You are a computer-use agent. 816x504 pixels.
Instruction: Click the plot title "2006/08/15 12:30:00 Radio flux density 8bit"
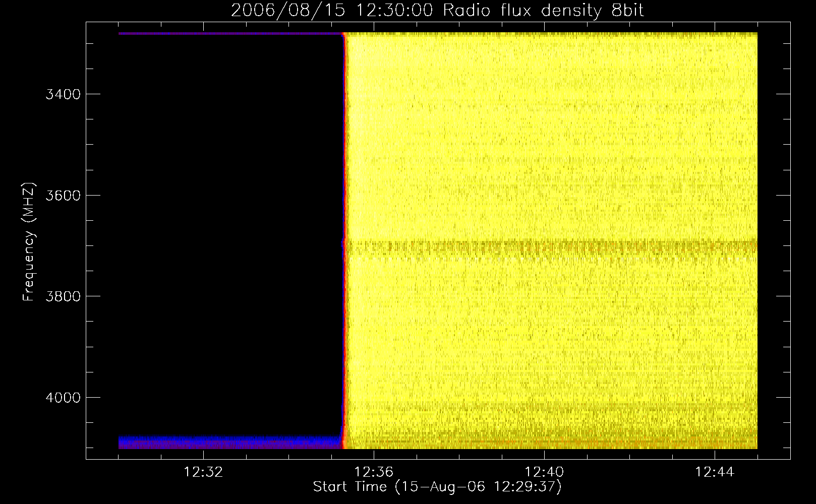pyautogui.click(x=437, y=10)
